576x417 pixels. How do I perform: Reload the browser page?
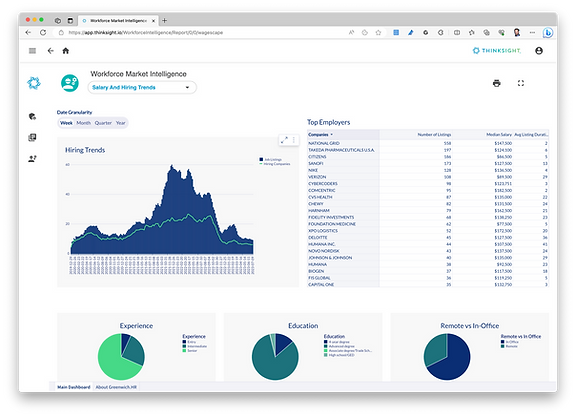point(43,32)
